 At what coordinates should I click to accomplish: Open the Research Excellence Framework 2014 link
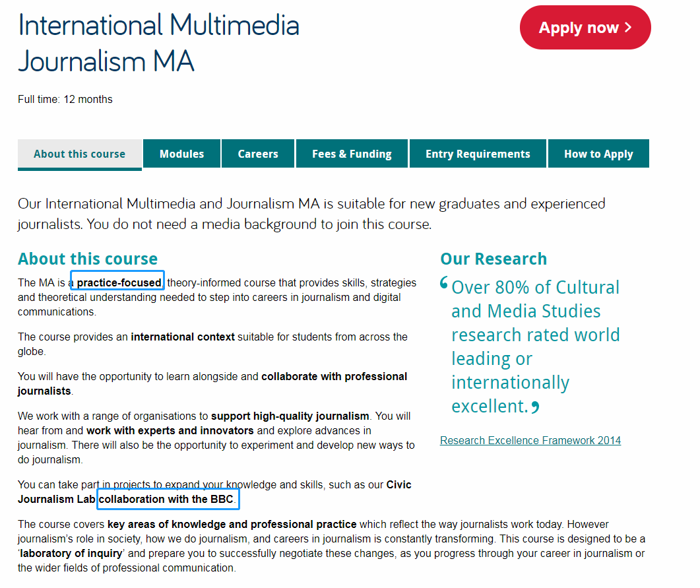click(x=530, y=440)
